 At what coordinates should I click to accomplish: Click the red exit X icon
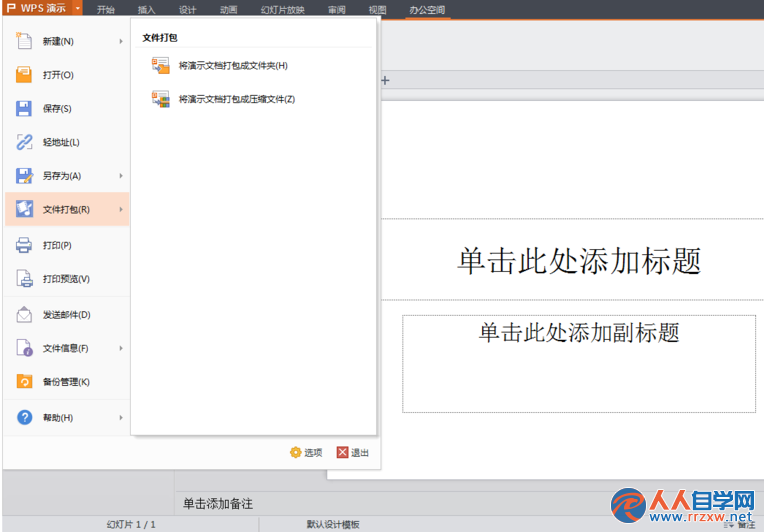[343, 453]
